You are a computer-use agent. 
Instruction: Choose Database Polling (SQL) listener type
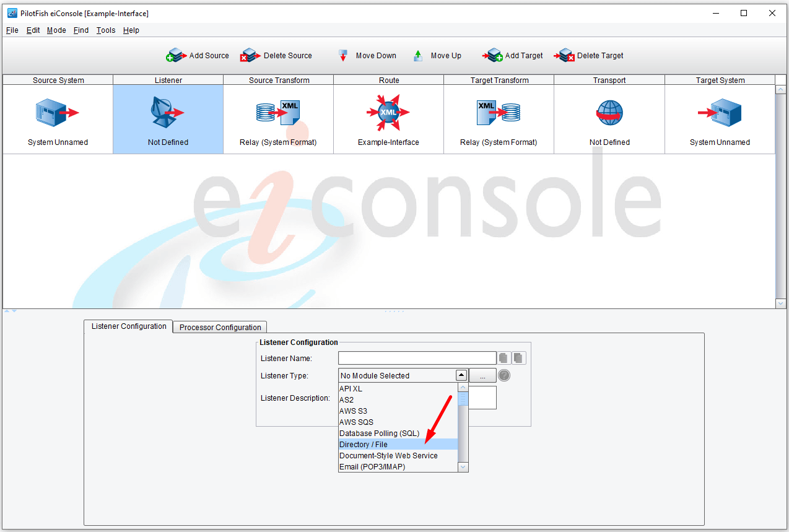click(398, 433)
